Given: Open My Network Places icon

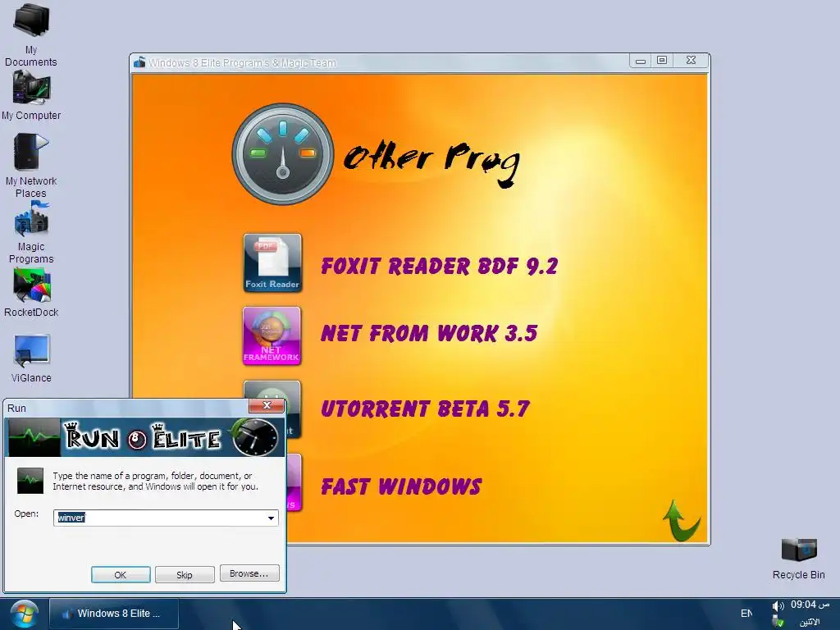Looking at the screenshot, I should [x=31, y=166].
